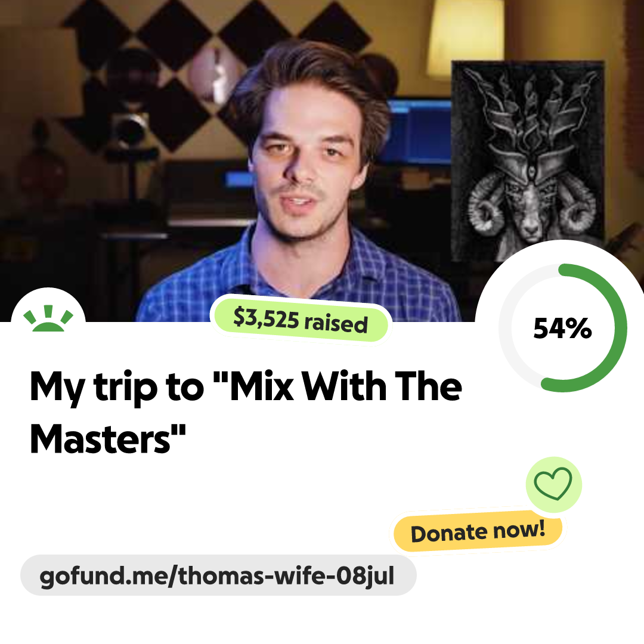Click the light green circle behind heart
Viewport: 644px width, 644px height.
(x=553, y=484)
